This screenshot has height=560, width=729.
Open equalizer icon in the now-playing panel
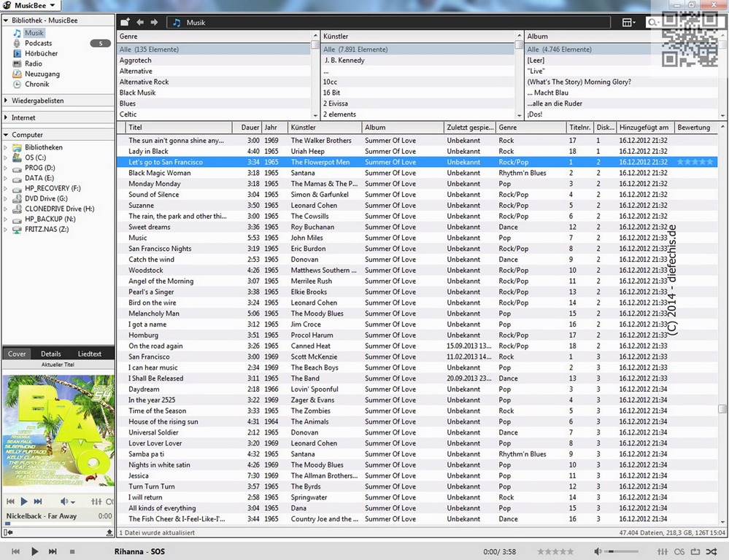[x=96, y=502]
